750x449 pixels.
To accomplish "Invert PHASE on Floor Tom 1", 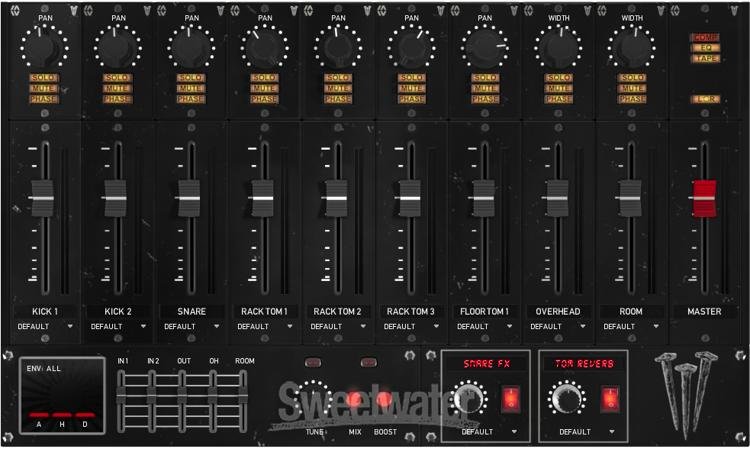I will pos(483,99).
